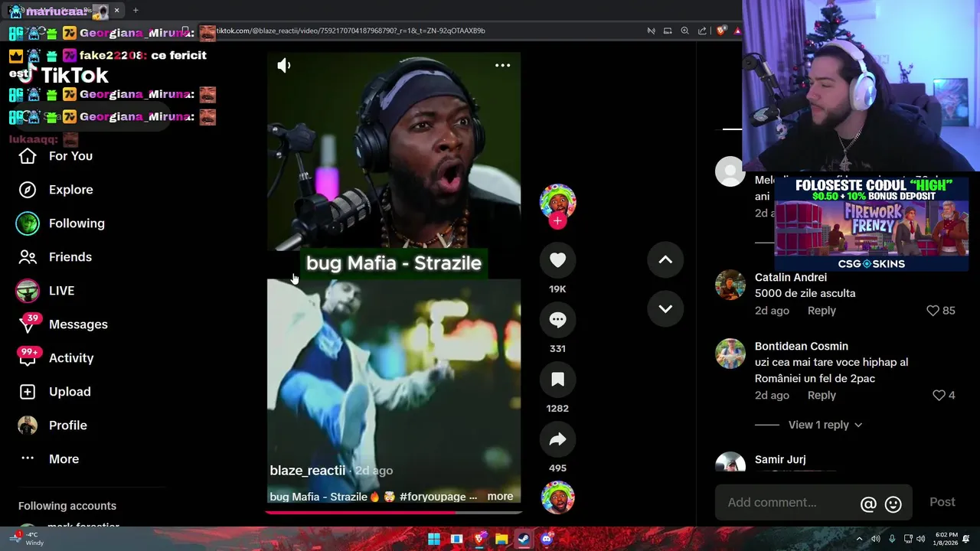Mute the TikTok video with the speaker icon
This screenshot has width=980, height=551.
click(x=284, y=66)
